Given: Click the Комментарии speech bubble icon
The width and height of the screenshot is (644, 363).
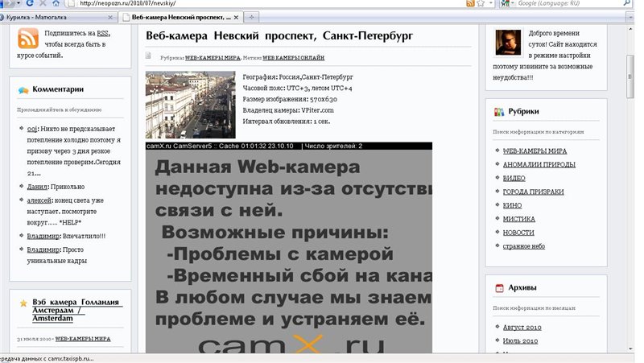Looking at the screenshot, I should (x=23, y=90).
